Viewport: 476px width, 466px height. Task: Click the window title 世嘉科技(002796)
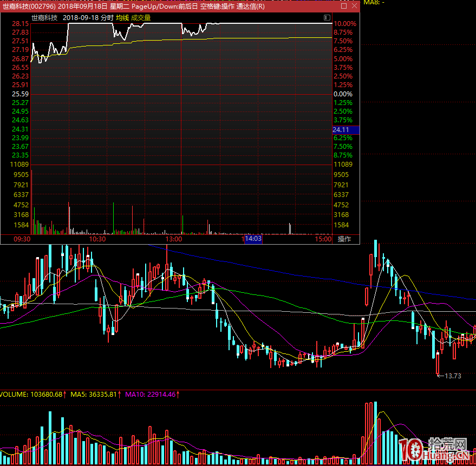pos(29,6)
